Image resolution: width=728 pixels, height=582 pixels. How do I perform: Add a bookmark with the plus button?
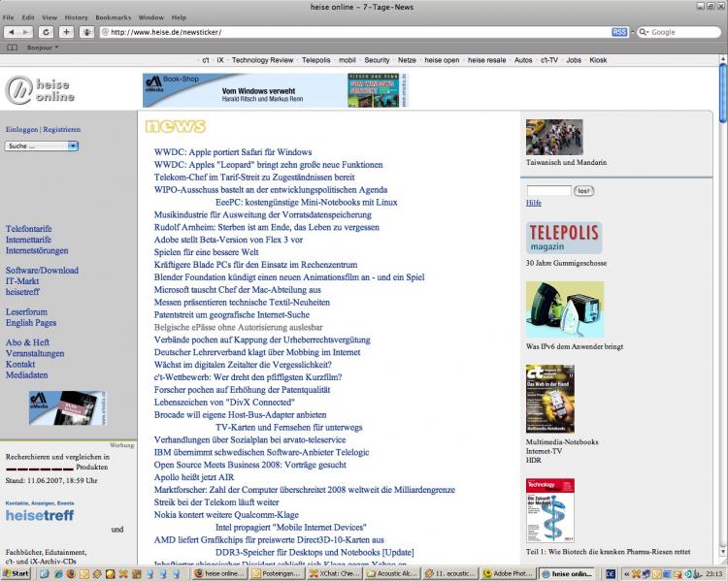point(66,32)
